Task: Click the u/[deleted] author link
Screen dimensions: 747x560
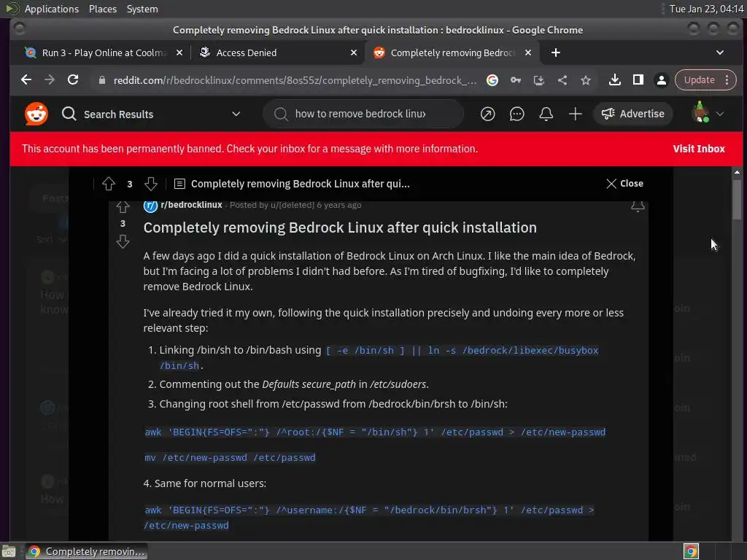Action: 293,205
